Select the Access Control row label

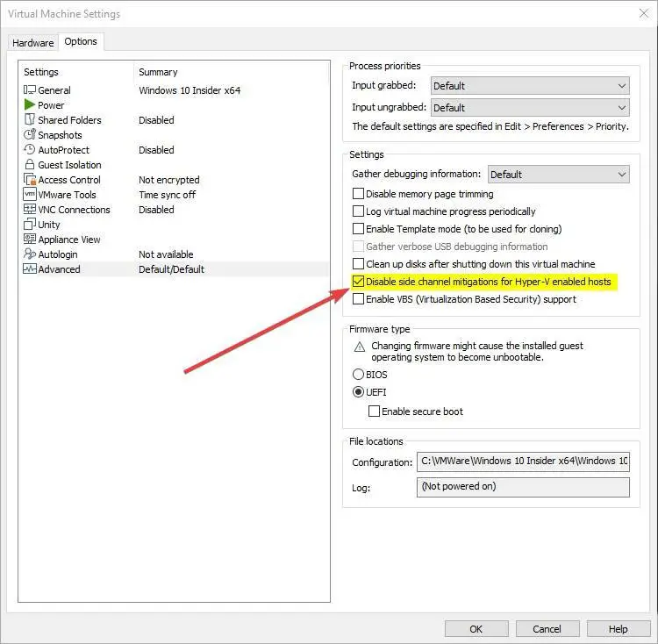click(x=69, y=180)
